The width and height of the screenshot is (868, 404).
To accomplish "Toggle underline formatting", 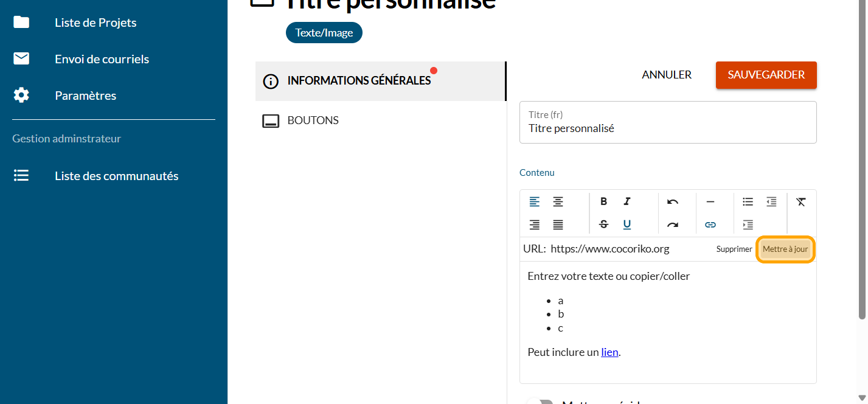I will 627,225.
